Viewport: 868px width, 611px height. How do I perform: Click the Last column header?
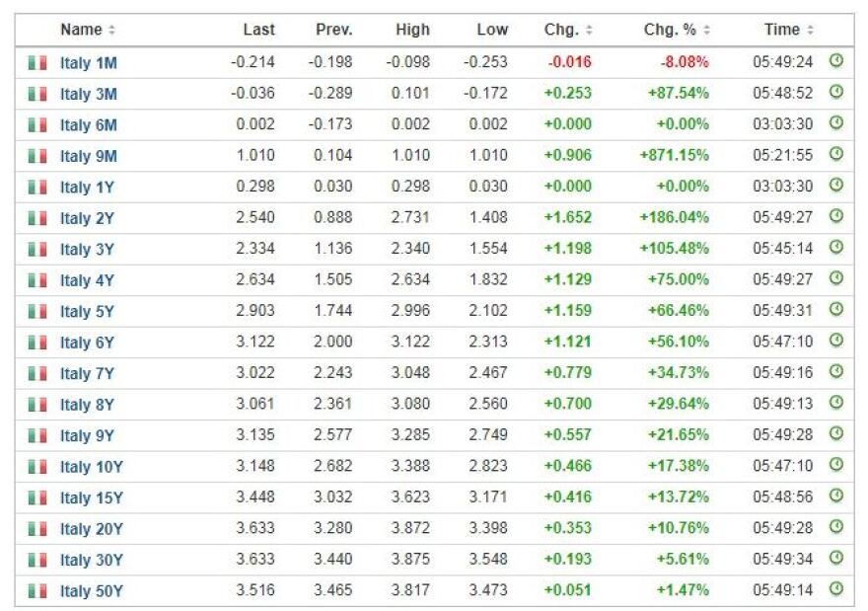[x=258, y=30]
